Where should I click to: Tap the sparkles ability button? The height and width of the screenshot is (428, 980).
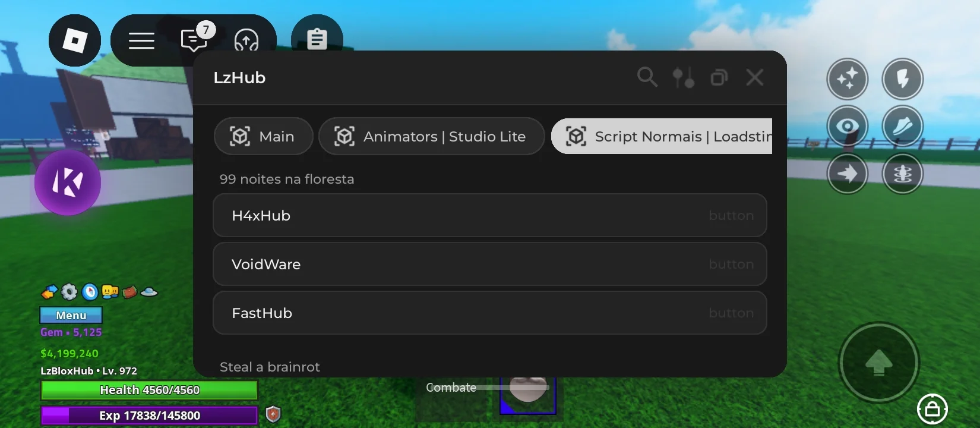tap(848, 78)
